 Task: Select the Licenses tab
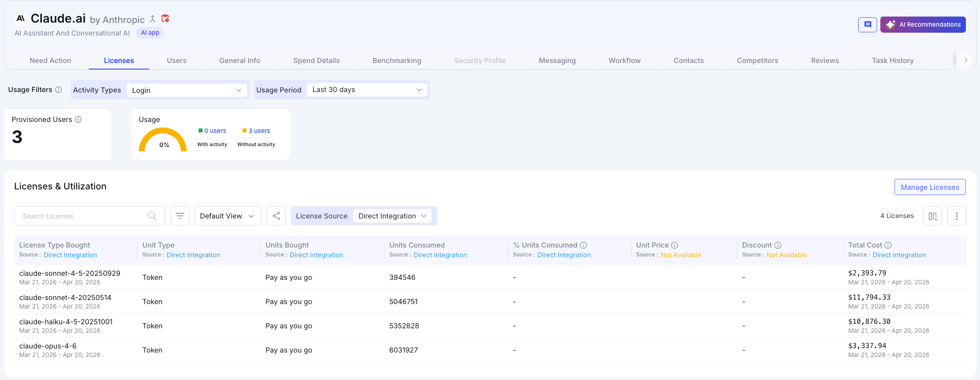click(x=119, y=61)
